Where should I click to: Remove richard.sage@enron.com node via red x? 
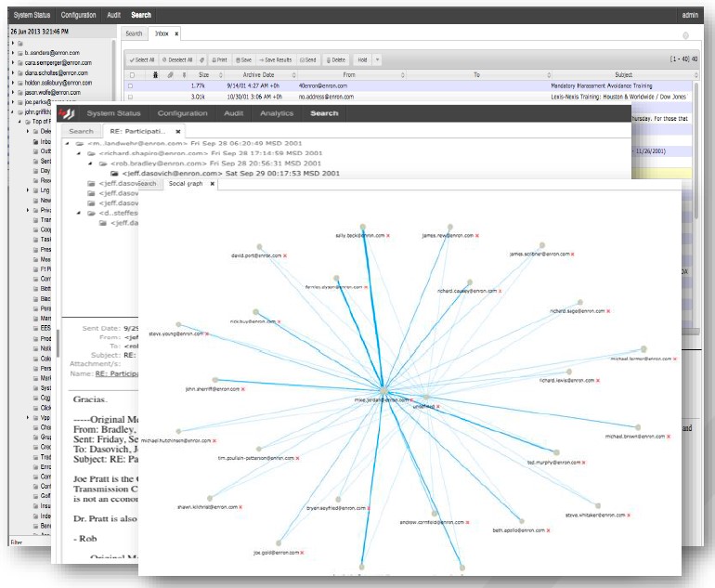tap(608, 311)
